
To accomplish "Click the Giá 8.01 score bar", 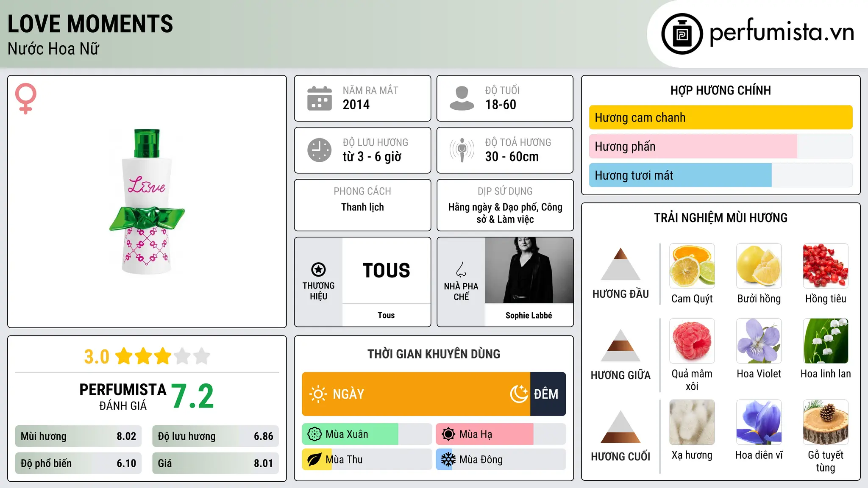I will 215,463.
